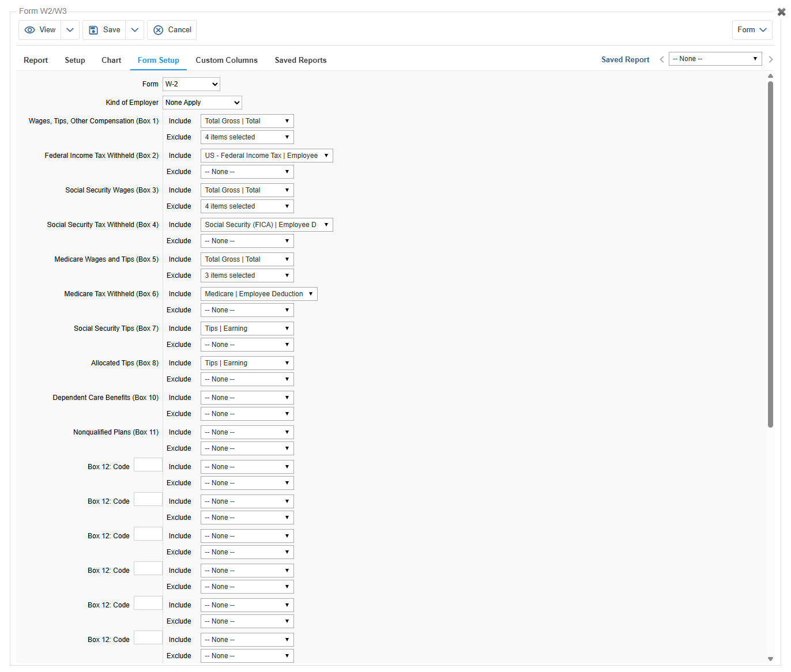This screenshot has height=672, width=791.
Task: Click the Allocated Tips (Box 8) label
Action: (125, 363)
